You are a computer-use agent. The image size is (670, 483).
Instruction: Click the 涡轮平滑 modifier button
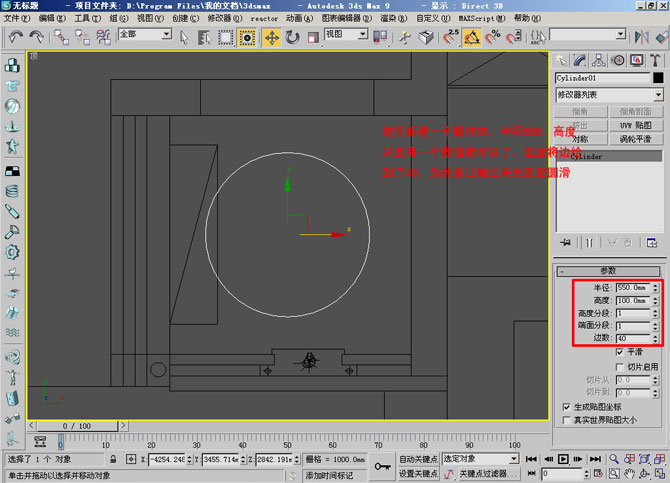636,139
